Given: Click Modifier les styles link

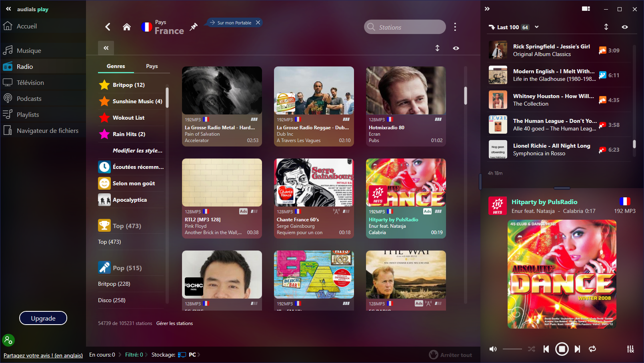Looking at the screenshot, I should (x=138, y=150).
